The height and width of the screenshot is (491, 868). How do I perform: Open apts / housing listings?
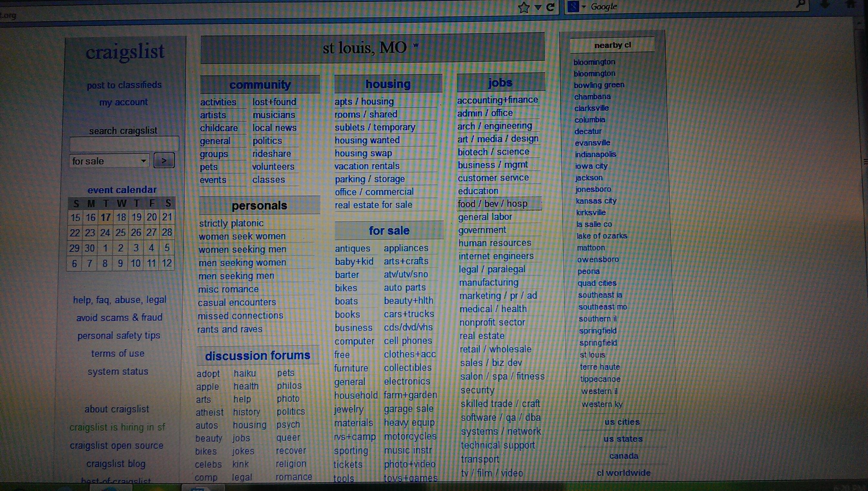(364, 101)
